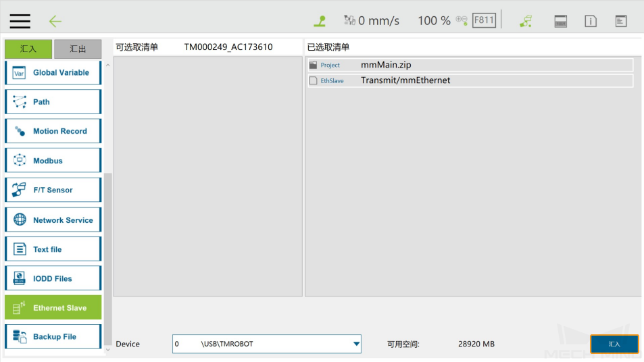Click the Ethernet Slave server icon
The image size is (644, 362).
[x=19, y=307]
